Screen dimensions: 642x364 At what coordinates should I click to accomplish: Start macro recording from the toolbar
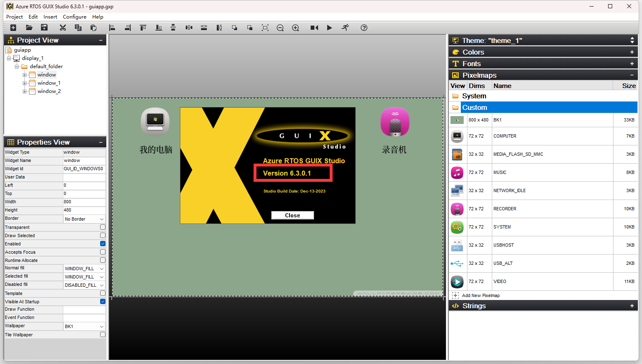(314, 28)
